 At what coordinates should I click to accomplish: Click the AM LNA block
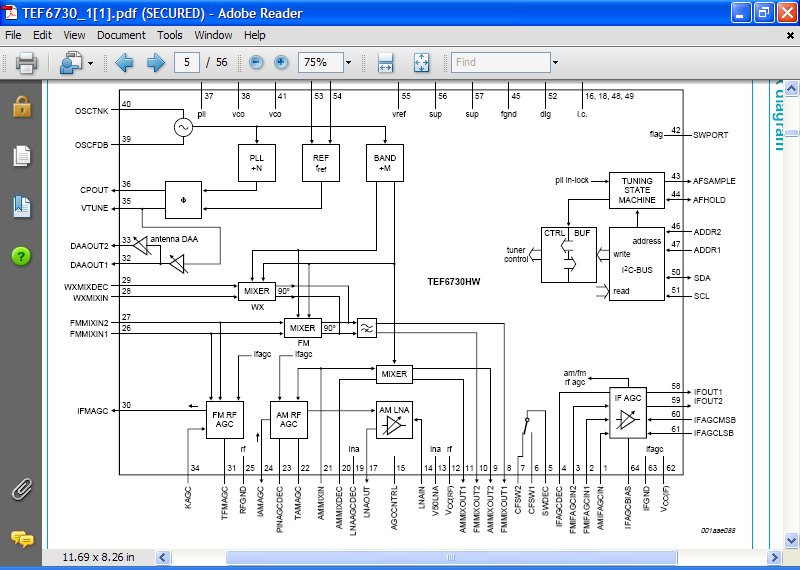[x=394, y=419]
